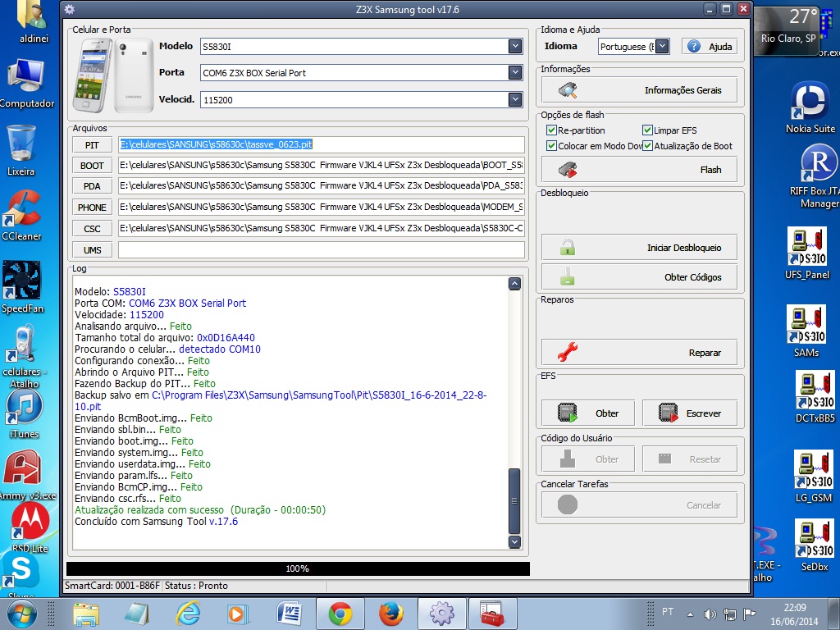
Task: Open iTunes desktop shortcut
Action: 24,413
